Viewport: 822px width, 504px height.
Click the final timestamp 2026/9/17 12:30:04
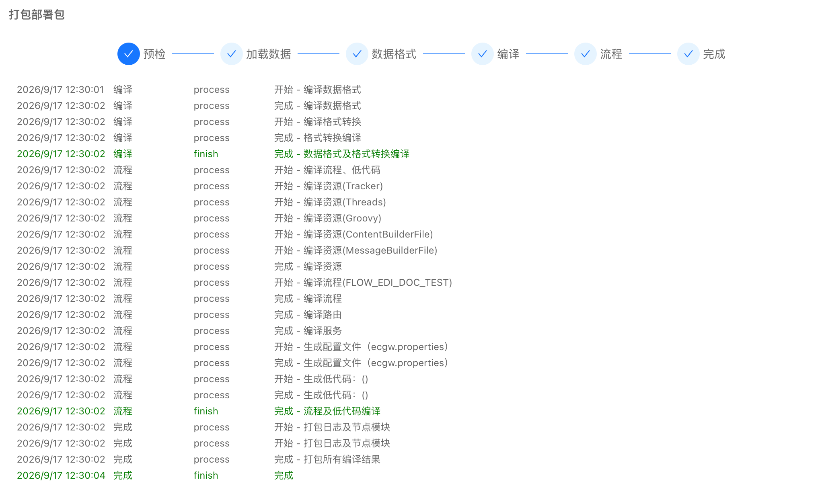coord(61,475)
